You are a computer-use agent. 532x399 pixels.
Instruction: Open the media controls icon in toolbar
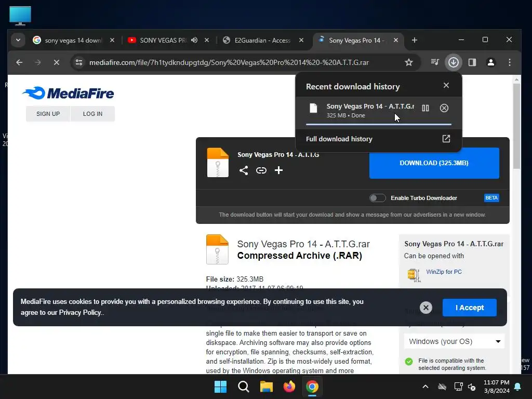pos(435,62)
